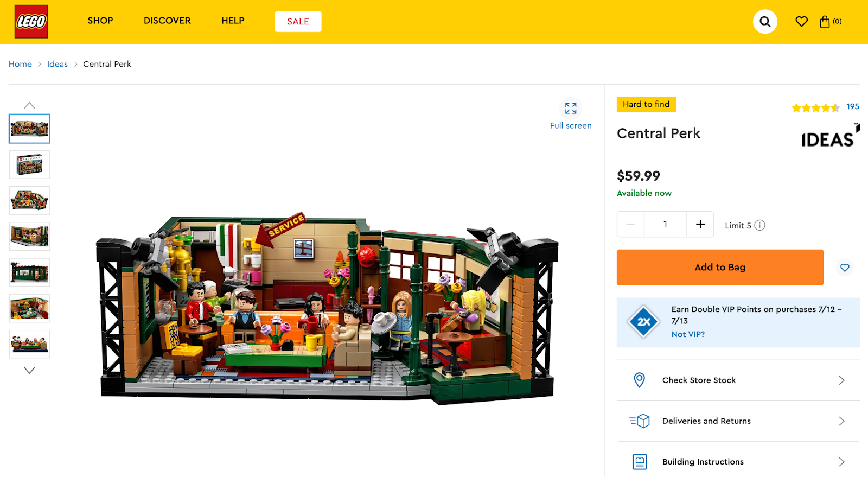Add Central Perk to wishlist heart toggle
Viewport: 868px width, 477px height.
click(845, 268)
